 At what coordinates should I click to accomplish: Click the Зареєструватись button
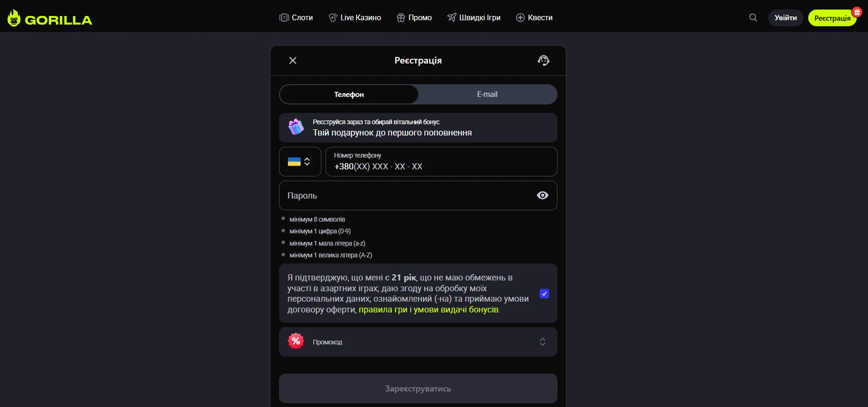418,389
